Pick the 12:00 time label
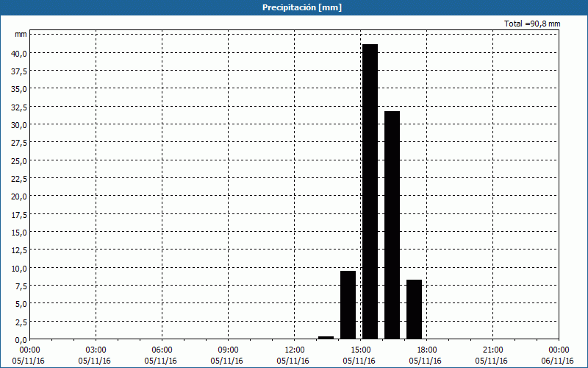Image resolution: width=588 pixels, height=368 pixels. point(295,350)
